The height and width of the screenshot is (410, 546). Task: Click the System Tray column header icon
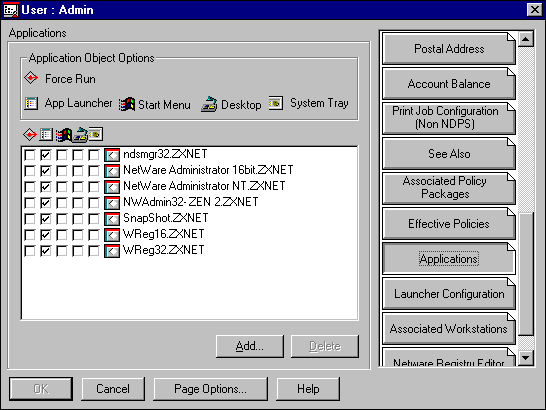tap(96, 134)
